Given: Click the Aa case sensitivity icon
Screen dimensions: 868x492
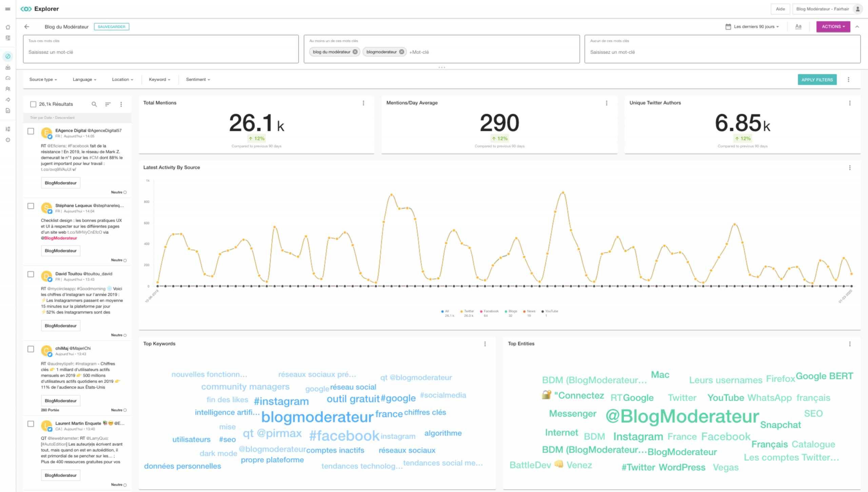Looking at the screenshot, I should point(798,26).
